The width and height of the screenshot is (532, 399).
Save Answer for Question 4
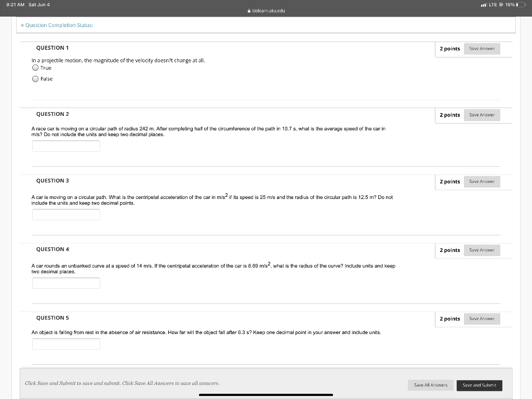(x=482, y=250)
